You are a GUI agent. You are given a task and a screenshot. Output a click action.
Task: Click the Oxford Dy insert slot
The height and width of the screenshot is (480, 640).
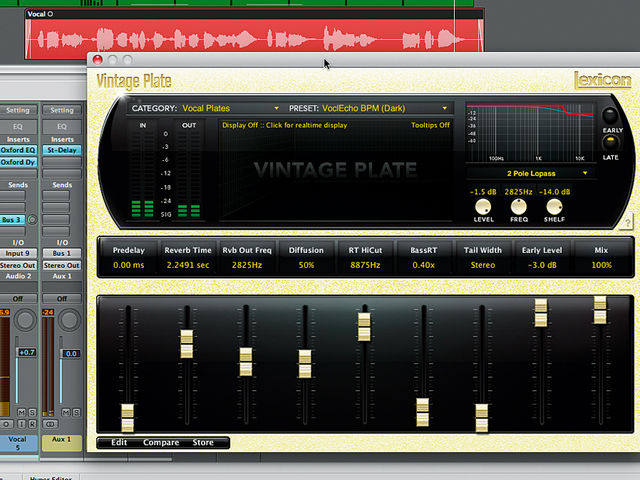click(x=18, y=162)
